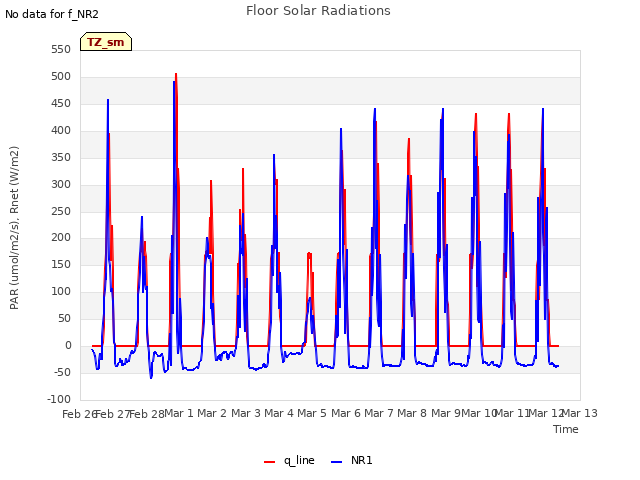Click the Mar 13 x-axis date label
The image size is (640, 480).
(x=580, y=413)
